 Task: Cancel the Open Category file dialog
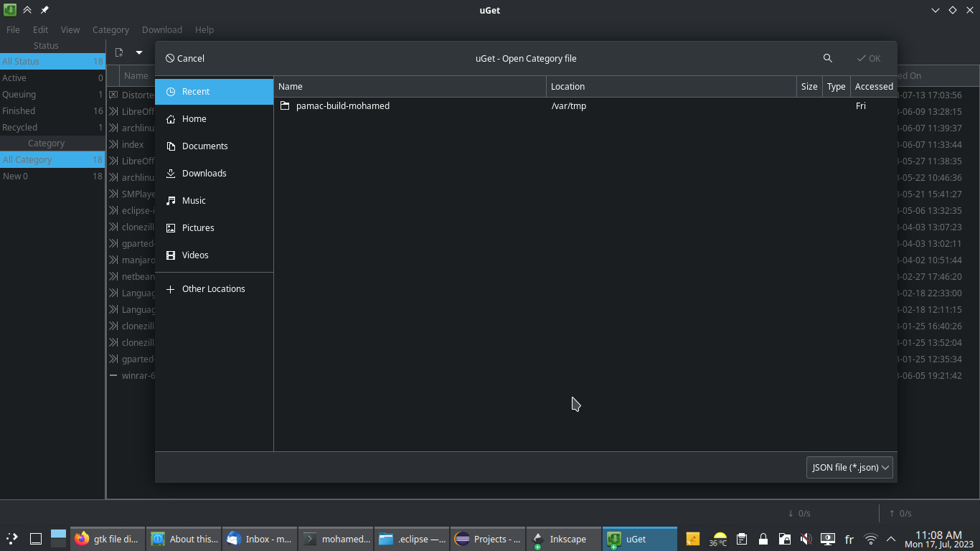185,58
